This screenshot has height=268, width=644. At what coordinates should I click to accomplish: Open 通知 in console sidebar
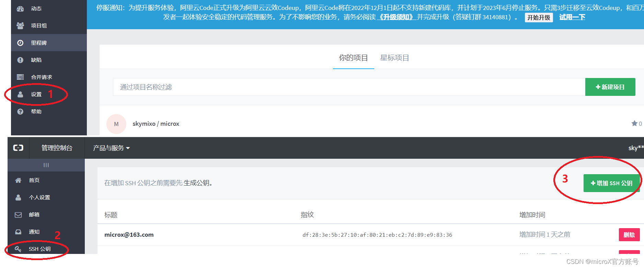(34, 232)
